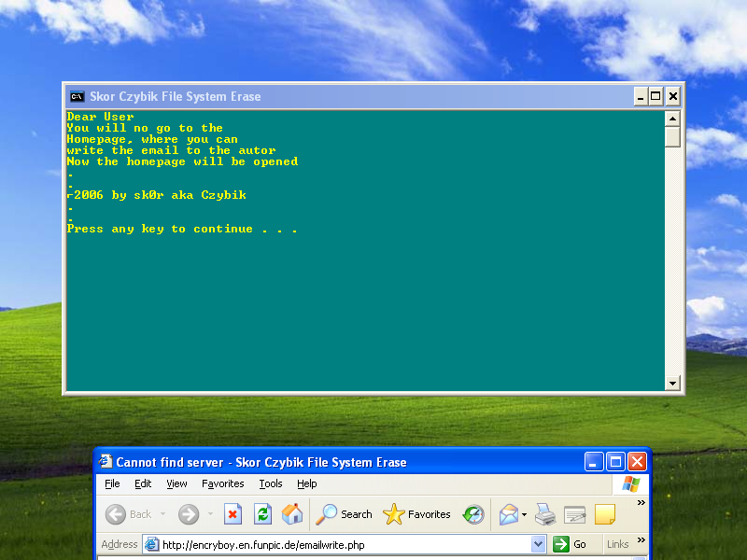
Task: Open the Favorites menu
Action: (222, 483)
